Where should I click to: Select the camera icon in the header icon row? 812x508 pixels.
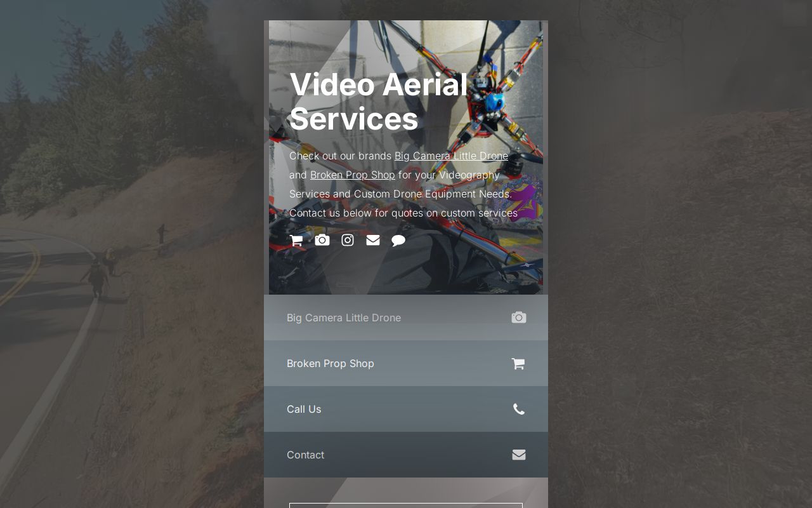click(x=322, y=240)
